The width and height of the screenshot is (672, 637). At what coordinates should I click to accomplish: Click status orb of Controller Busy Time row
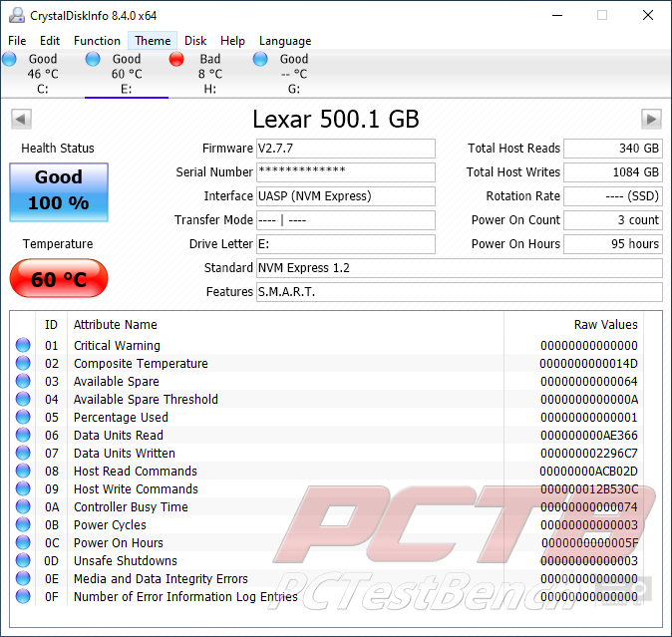tap(23, 506)
